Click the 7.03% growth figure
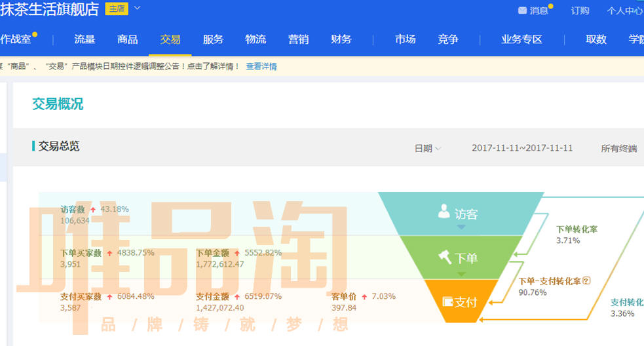This screenshot has height=346, width=644. click(384, 296)
